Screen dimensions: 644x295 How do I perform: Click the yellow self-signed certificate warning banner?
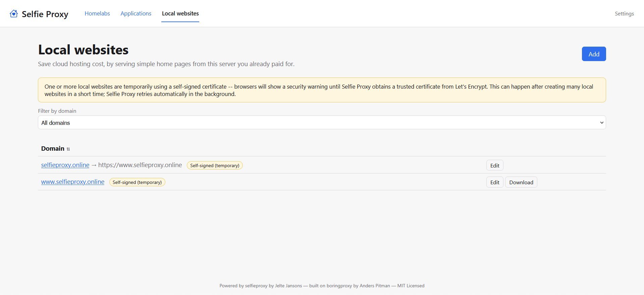322,90
